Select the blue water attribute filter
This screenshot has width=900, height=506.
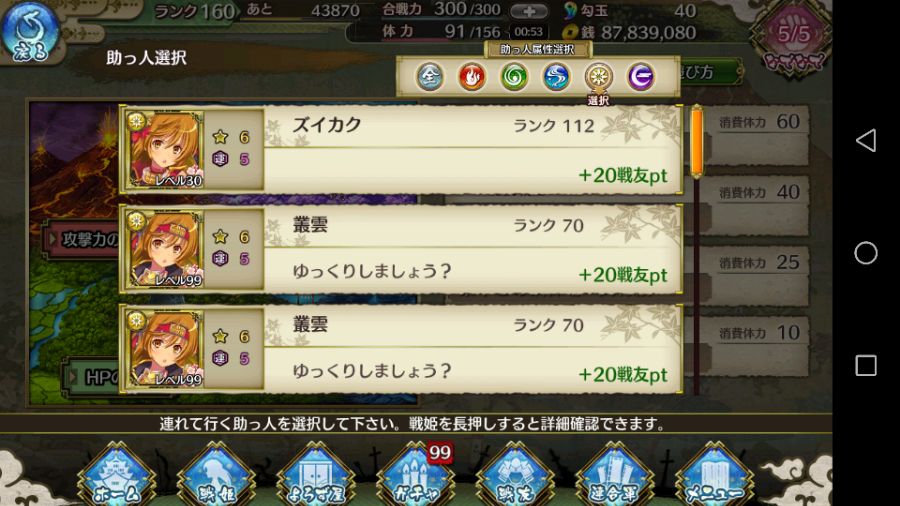pos(556,77)
